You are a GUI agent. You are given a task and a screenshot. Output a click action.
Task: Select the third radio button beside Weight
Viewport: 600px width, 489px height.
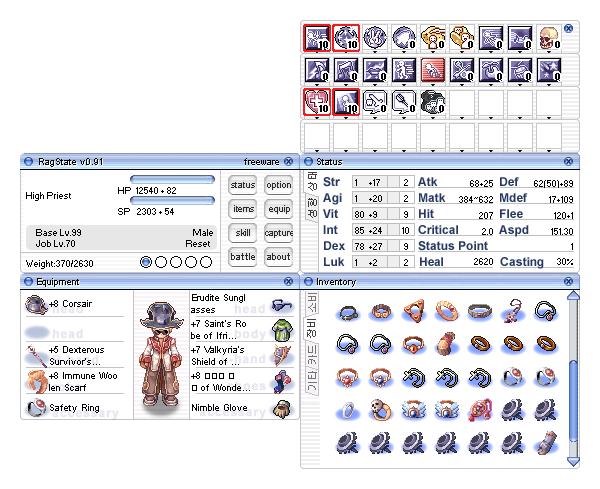[176, 262]
